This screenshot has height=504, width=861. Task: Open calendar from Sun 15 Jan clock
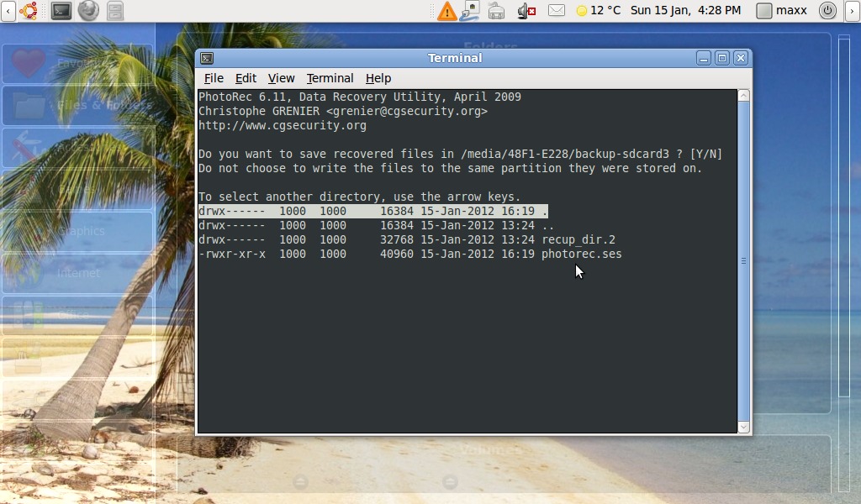pyautogui.click(x=685, y=10)
